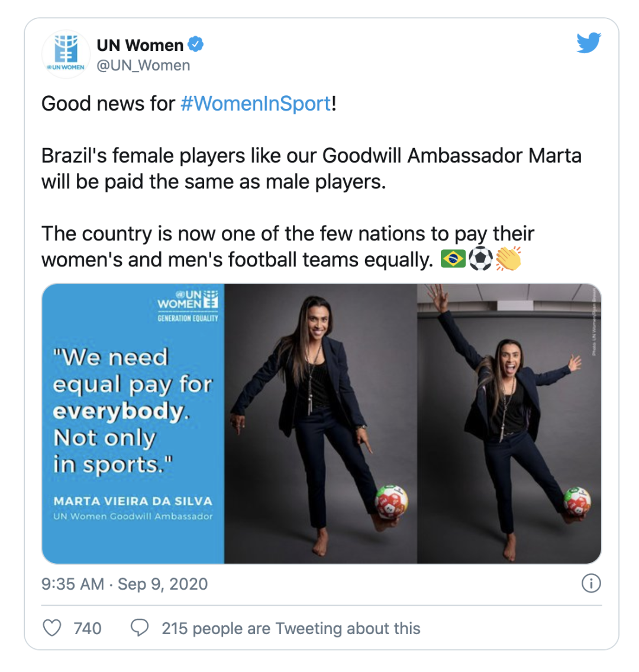The width and height of the screenshot is (639, 672).
Task: Open "215 people are Tweeting about this"
Action: coord(291,628)
